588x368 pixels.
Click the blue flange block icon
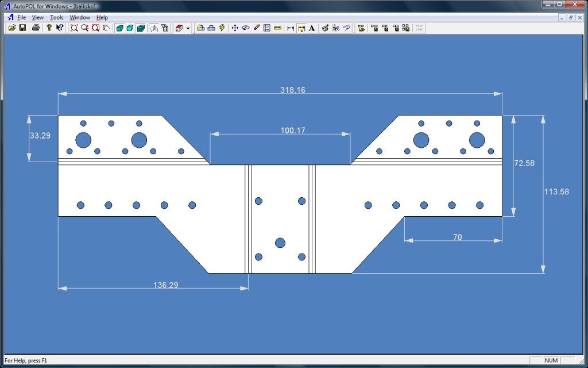[x=211, y=28]
